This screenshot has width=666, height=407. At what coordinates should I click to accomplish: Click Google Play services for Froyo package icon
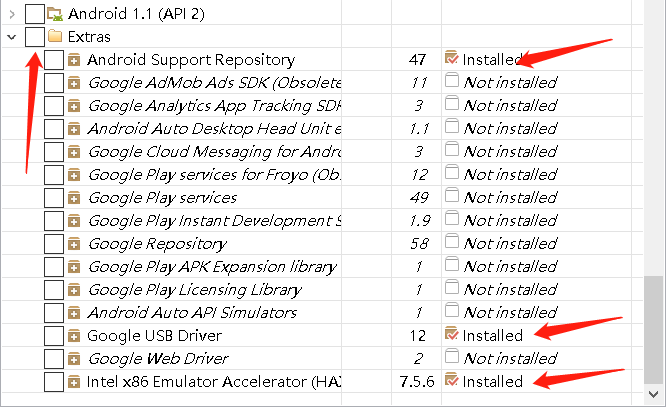[x=74, y=175]
